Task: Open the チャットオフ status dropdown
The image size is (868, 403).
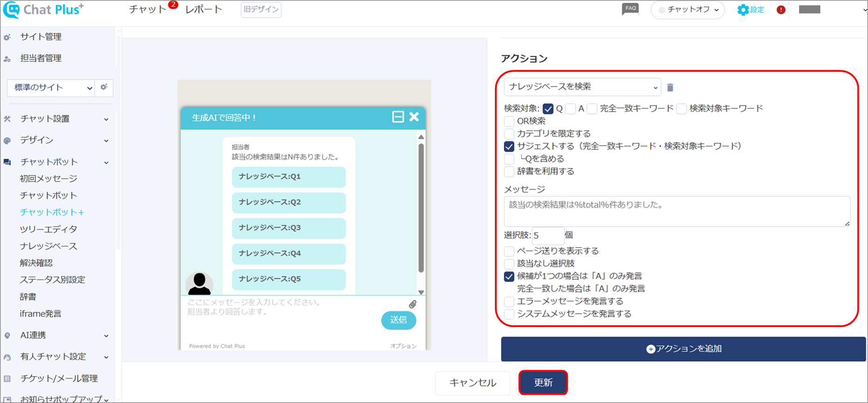Action: point(687,10)
